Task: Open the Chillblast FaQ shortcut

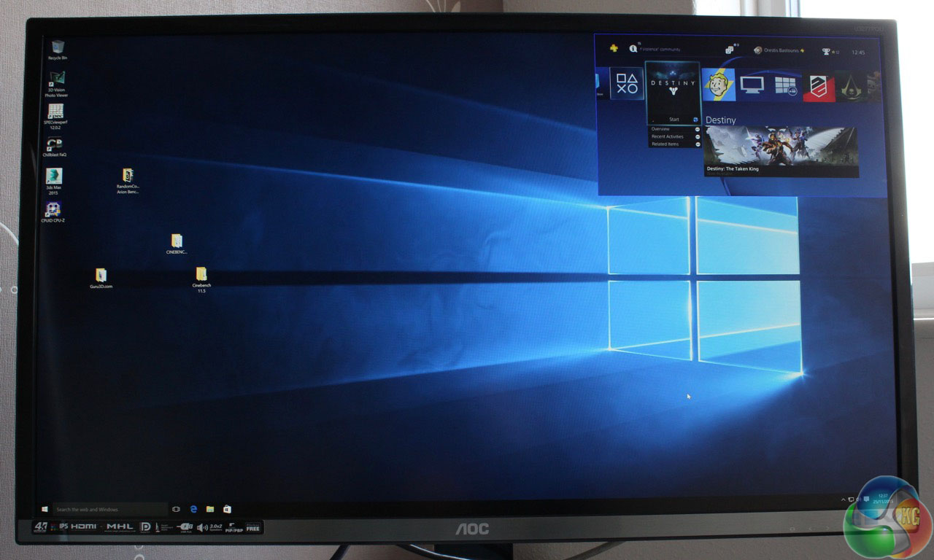Action: tap(55, 147)
